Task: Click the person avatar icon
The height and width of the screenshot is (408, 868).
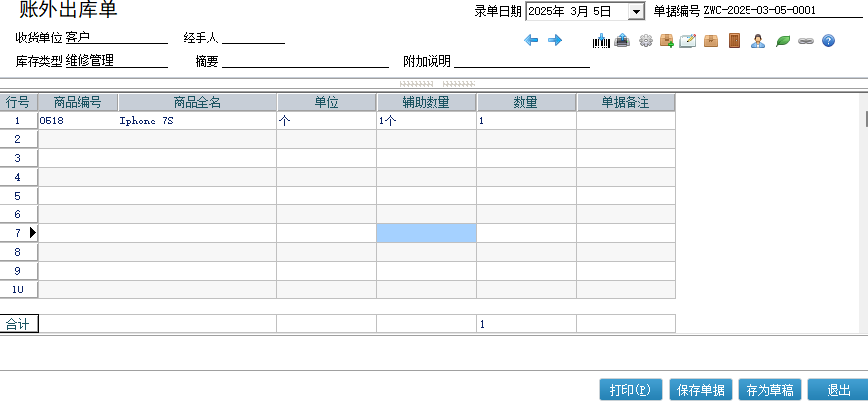Action: 757,41
